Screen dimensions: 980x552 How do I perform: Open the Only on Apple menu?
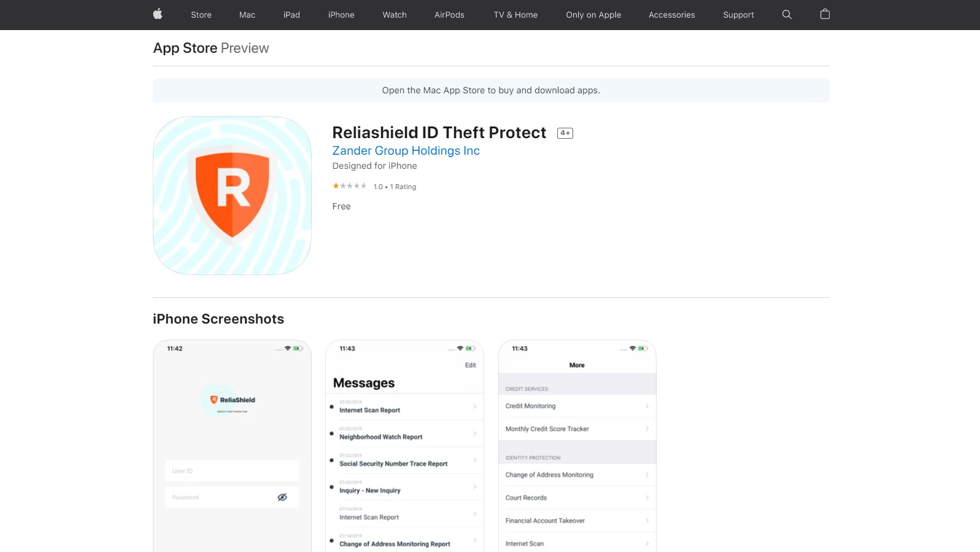(x=593, y=15)
